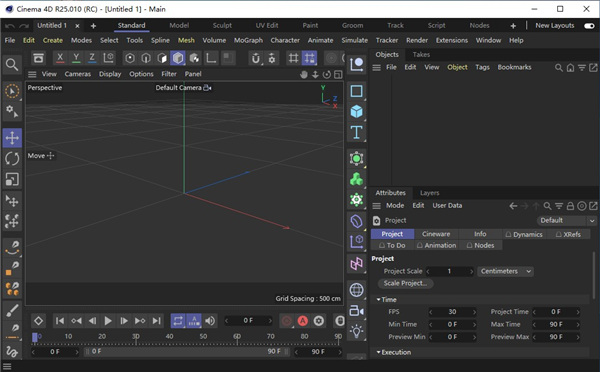Increase Project Scale value arrow
This screenshot has width=600, height=372.
[x=471, y=271]
